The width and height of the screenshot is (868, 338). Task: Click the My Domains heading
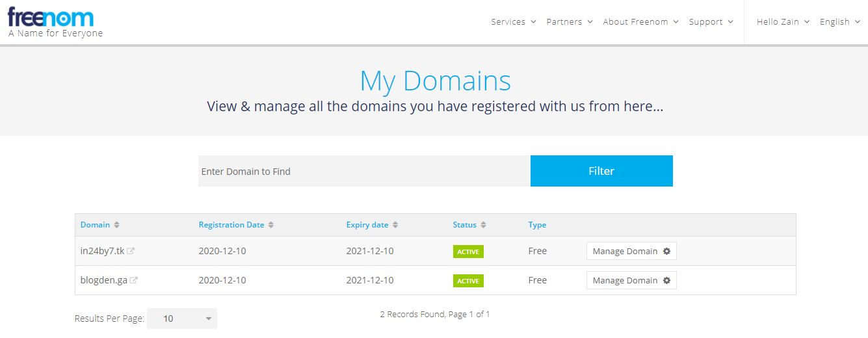[435, 81]
